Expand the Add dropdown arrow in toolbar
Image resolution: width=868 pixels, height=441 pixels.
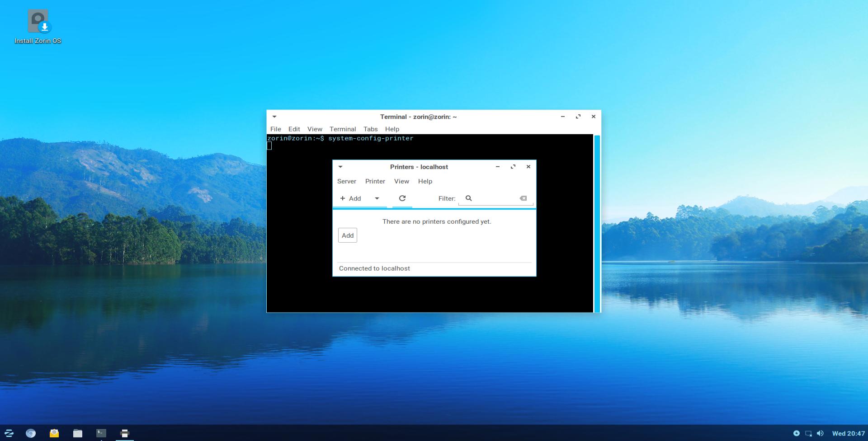[x=377, y=198]
